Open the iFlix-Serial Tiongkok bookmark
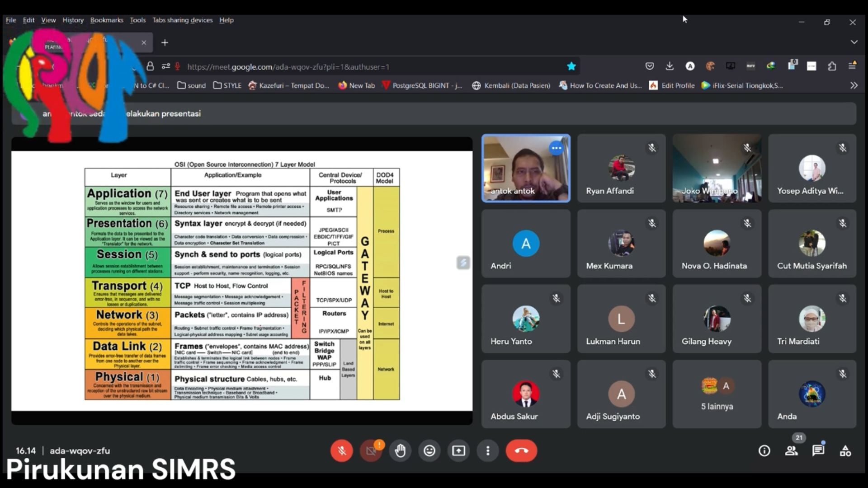 [742, 85]
